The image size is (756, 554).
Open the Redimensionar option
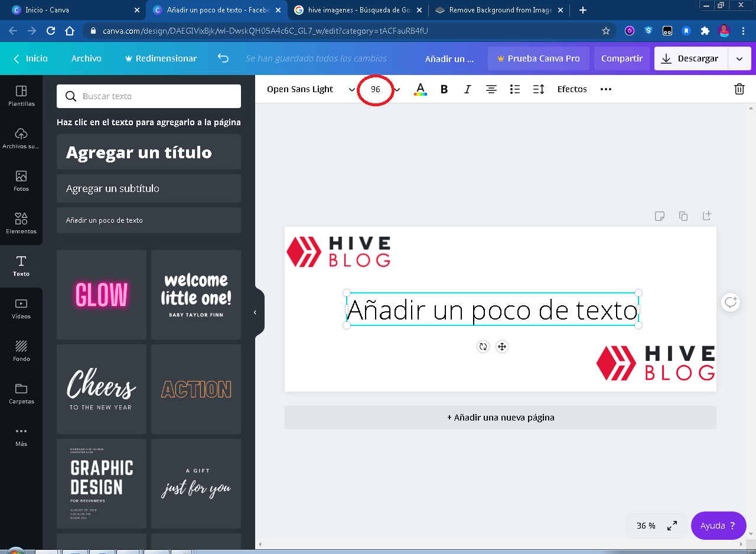pyautogui.click(x=161, y=58)
